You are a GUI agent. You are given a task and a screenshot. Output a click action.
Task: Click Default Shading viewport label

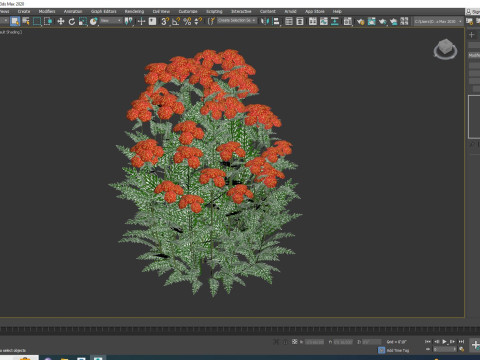pyautogui.click(x=11, y=32)
